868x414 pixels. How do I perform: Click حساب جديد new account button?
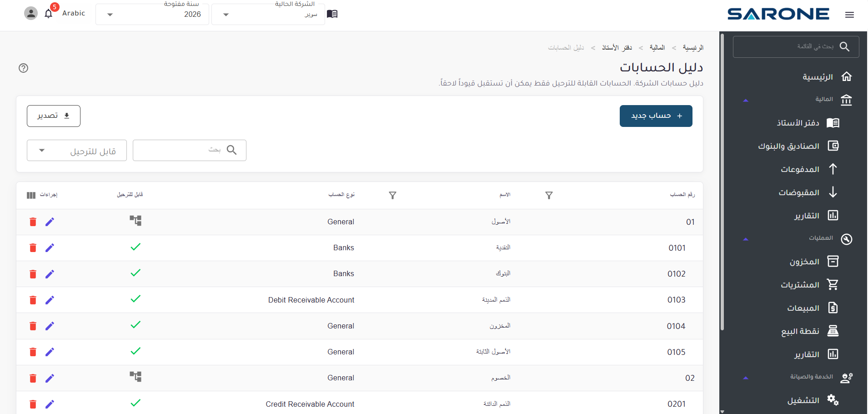[656, 116]
